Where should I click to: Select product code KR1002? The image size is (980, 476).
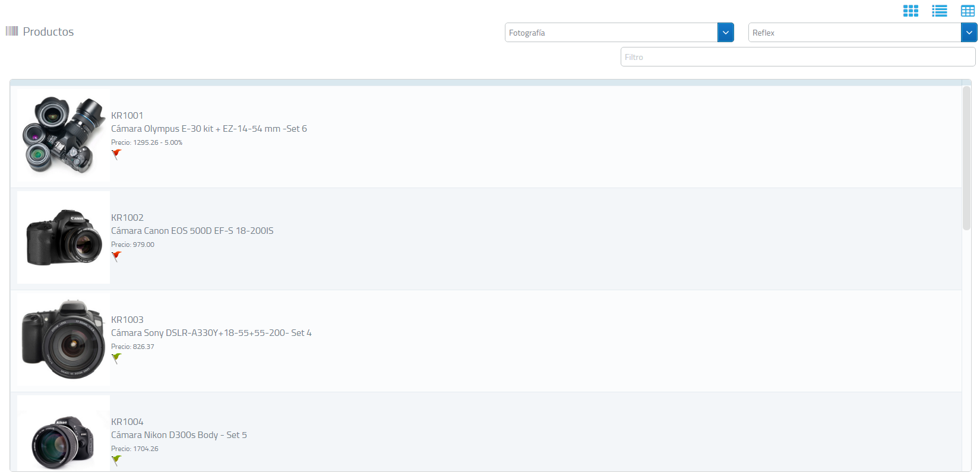(x=127, y=218)
